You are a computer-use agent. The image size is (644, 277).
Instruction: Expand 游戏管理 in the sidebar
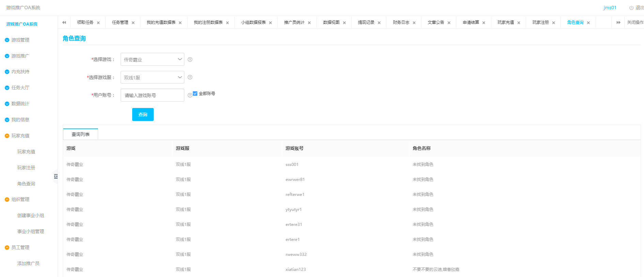pyautogui.click(x=20, y=40)
